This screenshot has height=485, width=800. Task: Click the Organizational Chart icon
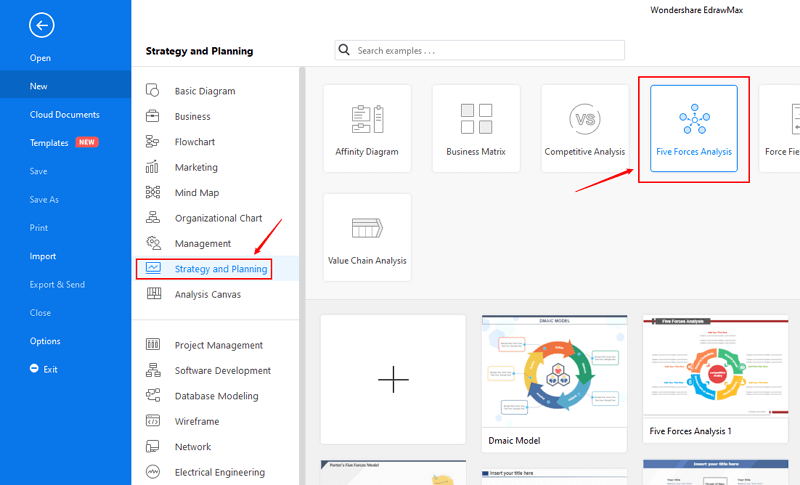153,218
